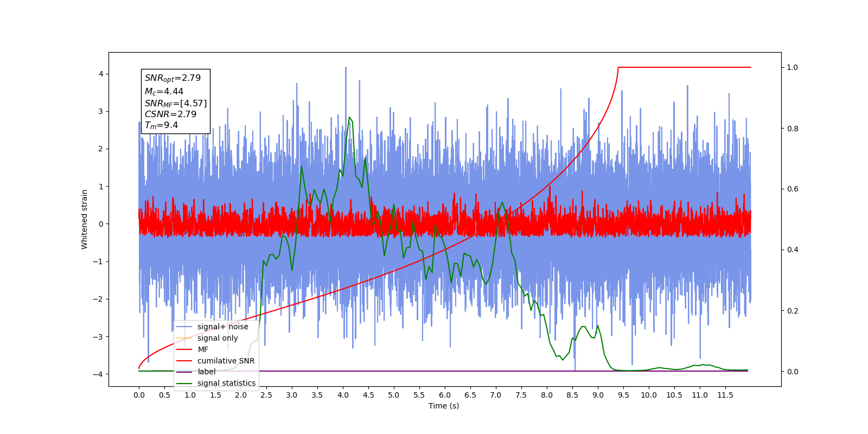Click the x-axis tick label 7.5

pyautogui.click(x=521, y=395)
